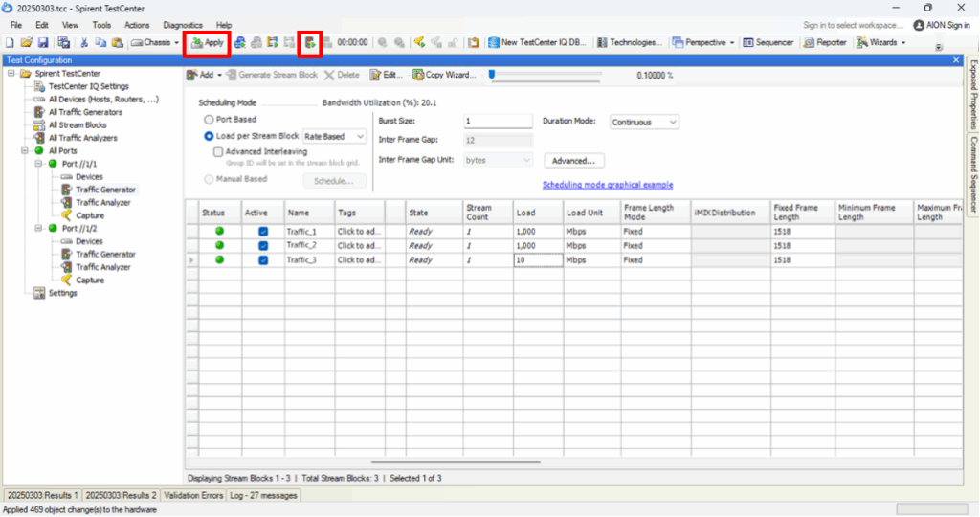Select Settings at the bottom of the tree
Viewport: 980px width, 517px height.
click(x=62, y=293)
